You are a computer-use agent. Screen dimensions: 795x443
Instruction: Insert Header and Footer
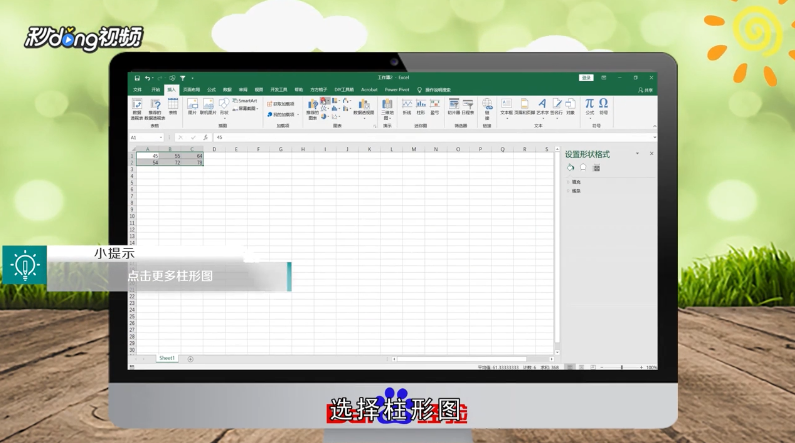coord(524,107)
